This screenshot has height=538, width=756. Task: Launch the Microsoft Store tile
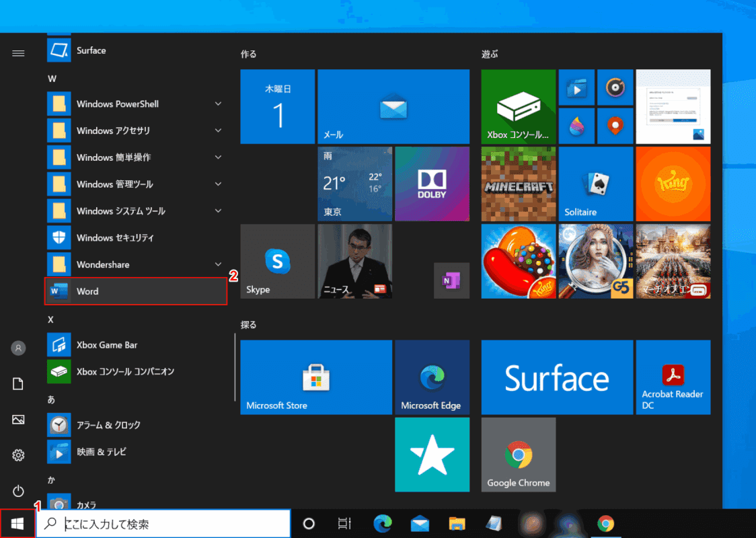(315, 377)
